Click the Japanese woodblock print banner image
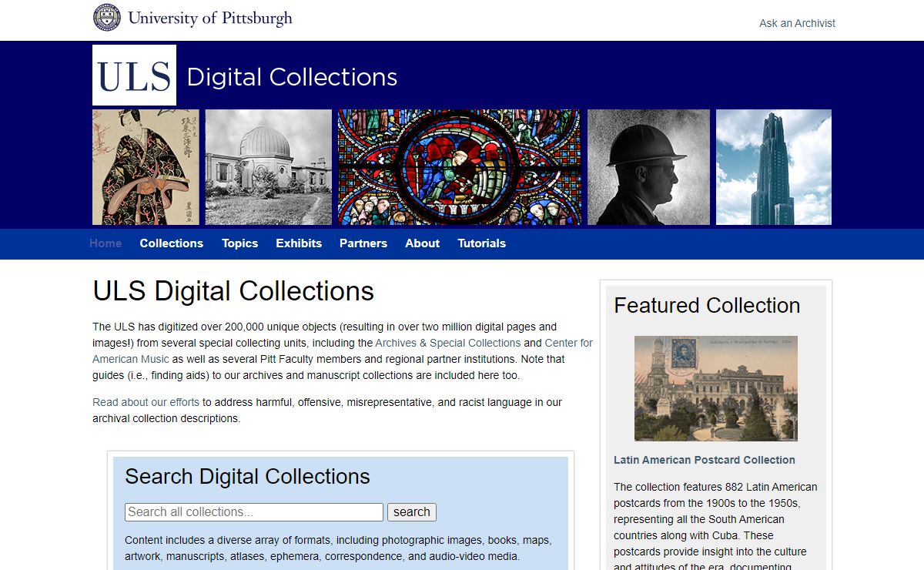Image resolution: width=924 pixels, height=570 pixels. (146, 167)
